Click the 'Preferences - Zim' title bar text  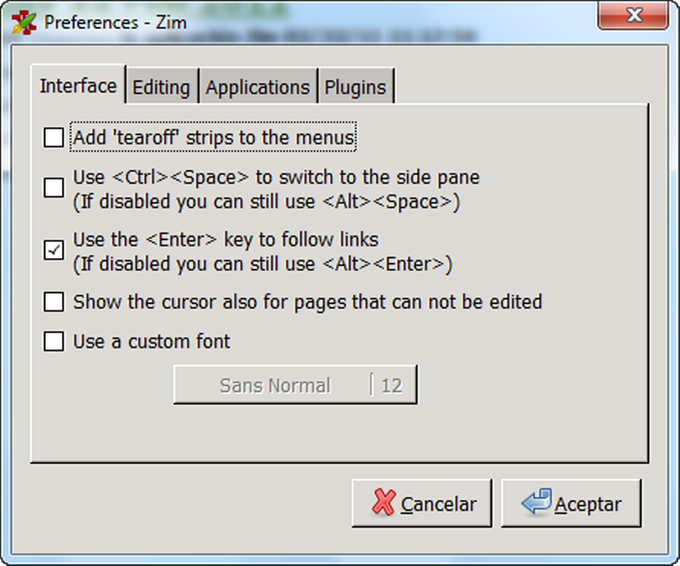109,22
